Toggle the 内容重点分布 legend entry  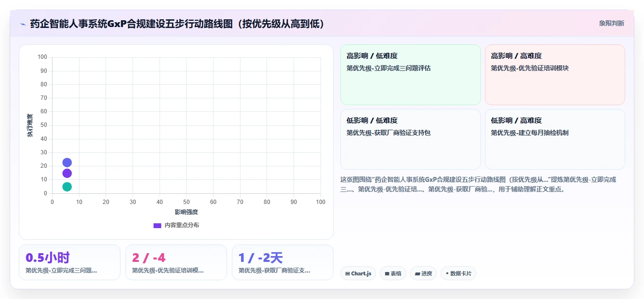(x=176, y=225)
